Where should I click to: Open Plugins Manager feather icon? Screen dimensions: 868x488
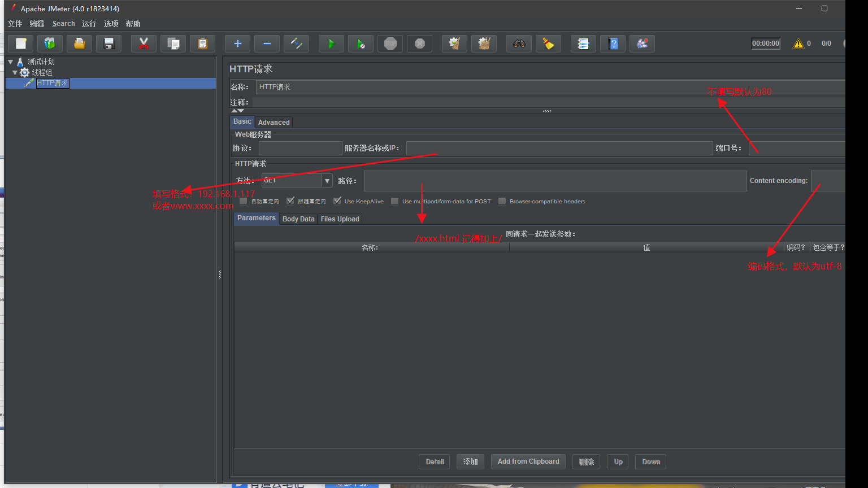(643, 43)
